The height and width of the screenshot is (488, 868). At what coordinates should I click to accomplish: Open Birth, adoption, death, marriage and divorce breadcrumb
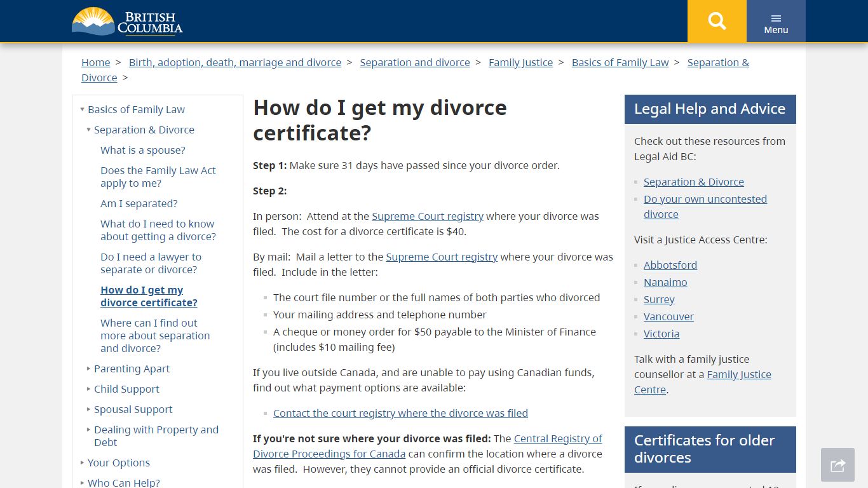click(x=235, y=62)
